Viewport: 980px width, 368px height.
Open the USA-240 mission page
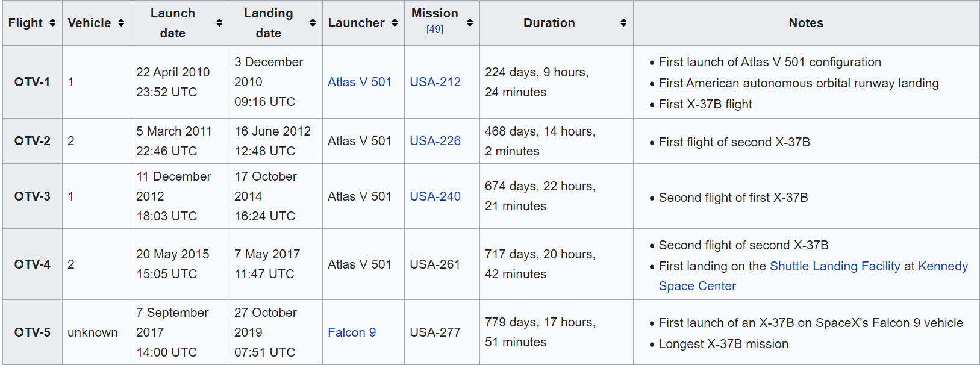tap(435, 196)
